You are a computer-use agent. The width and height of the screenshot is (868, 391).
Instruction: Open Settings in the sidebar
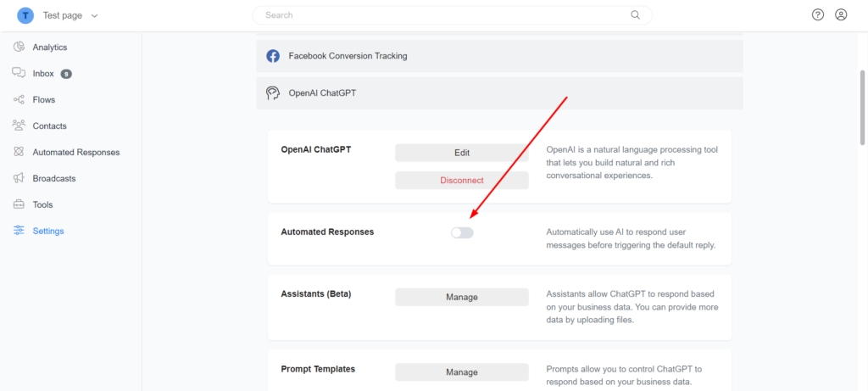pos(47,231)
